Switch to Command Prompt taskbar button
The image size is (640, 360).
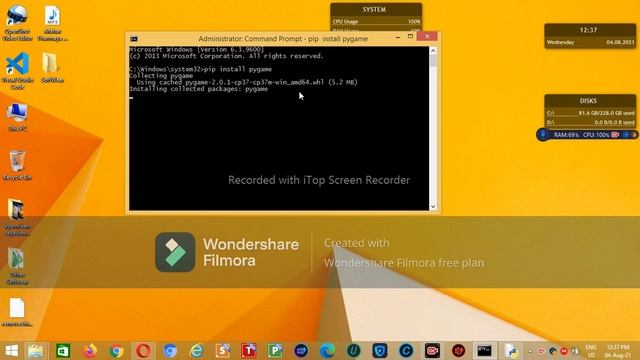click(x=484, y=351)
